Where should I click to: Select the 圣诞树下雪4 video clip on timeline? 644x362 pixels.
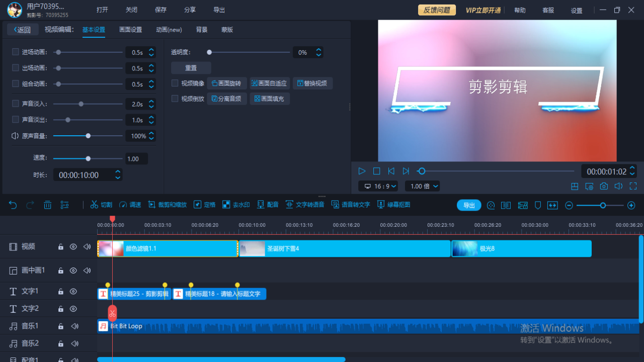coord(345,248)
